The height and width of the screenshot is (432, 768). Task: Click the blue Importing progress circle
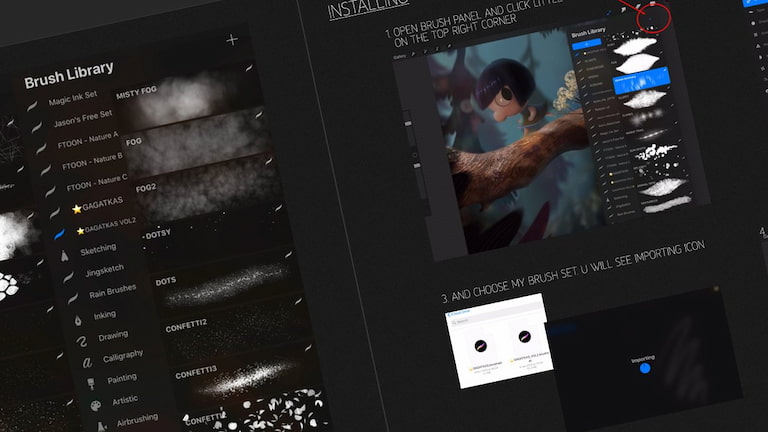click(645, 369)
